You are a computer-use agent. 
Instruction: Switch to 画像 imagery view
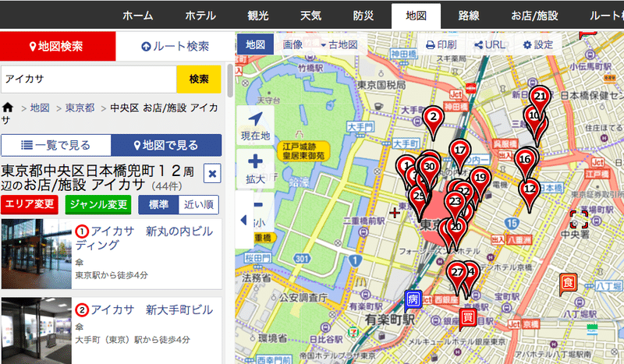[x=293, y=44]
